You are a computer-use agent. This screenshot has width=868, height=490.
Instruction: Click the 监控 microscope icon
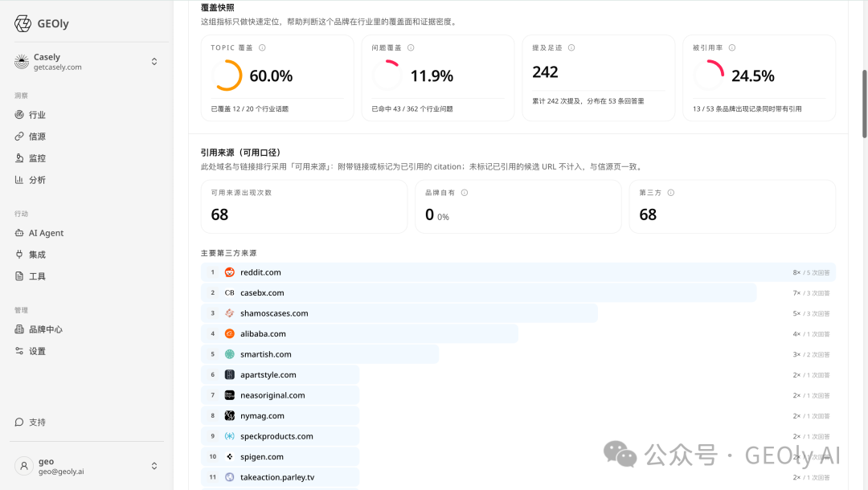coord(19,157)
